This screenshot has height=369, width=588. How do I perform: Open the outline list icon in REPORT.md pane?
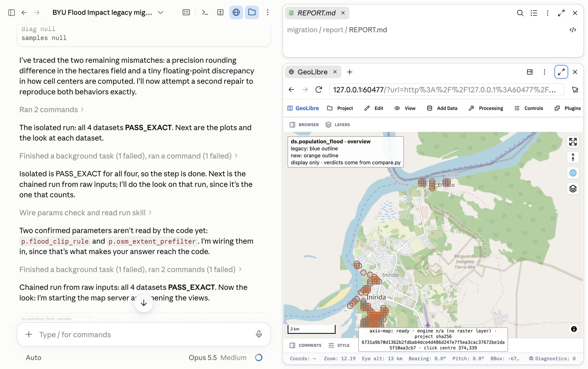click(534, 13)
